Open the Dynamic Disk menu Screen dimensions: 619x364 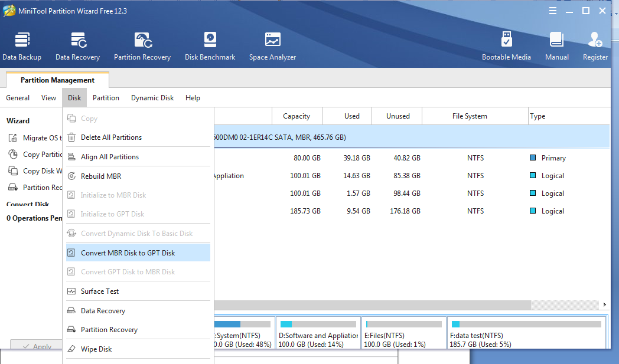click(152, 98)
